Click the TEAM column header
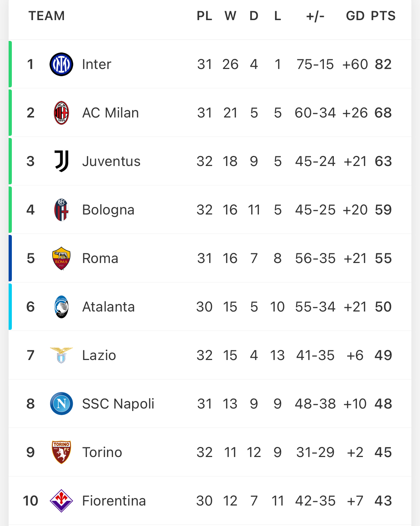The width and height of the screenshot is (420, 526). coord(47,16)
